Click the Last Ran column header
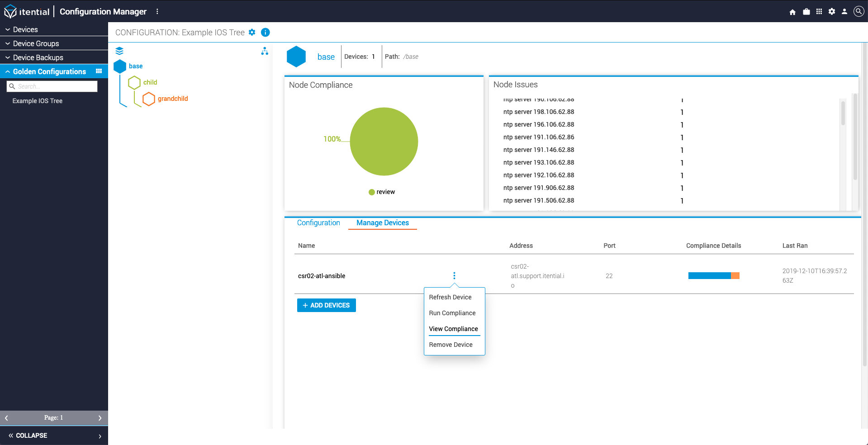868x445 pixels. pyautogui.click(x=795, y=246)
